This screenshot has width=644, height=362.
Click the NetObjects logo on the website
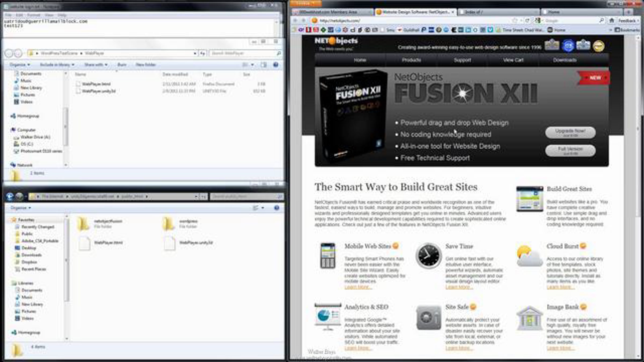coord(336,43)
